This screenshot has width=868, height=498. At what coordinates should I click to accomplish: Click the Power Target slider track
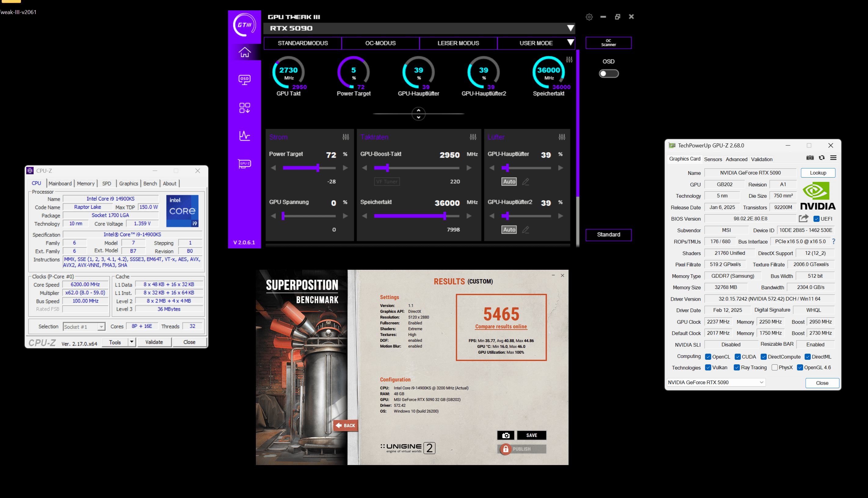coord(309,168)
